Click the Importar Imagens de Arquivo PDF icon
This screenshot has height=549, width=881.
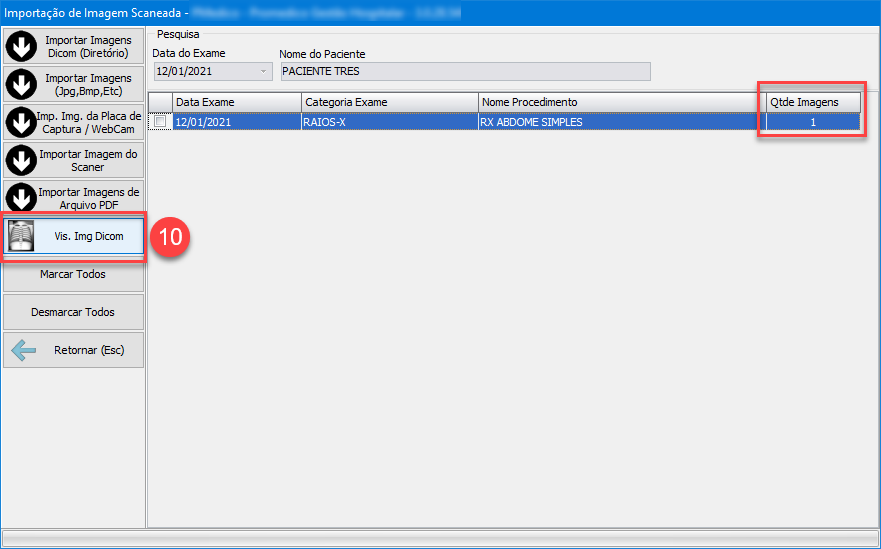tap(21, 198)
